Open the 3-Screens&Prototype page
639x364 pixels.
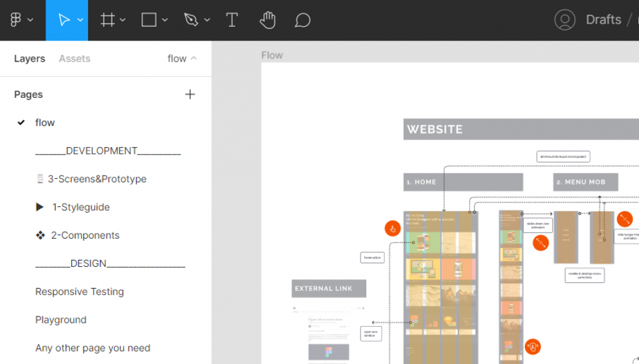(97, 179)
